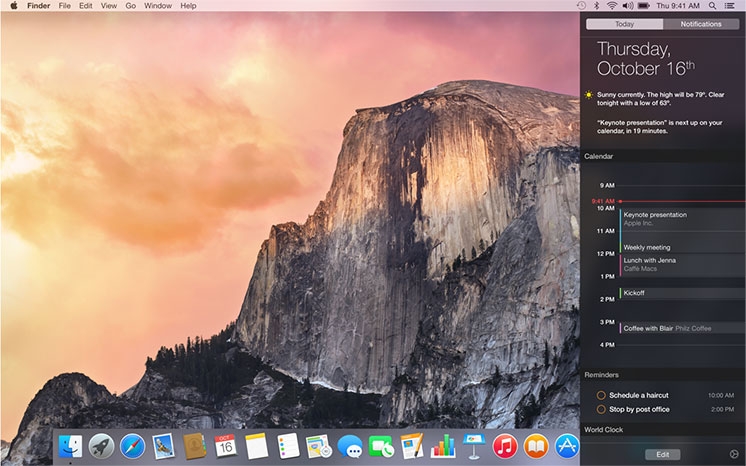Screen dimensions: 746x466
Task: Check off 'Stop by post office' reminder
Action: pos(600,409)
